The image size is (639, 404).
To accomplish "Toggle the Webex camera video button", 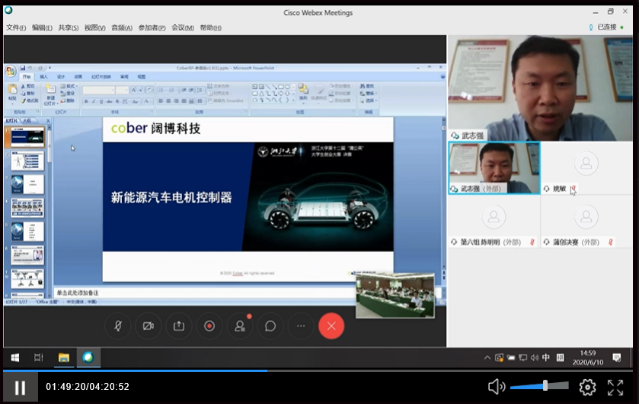I will pos(148,326).
